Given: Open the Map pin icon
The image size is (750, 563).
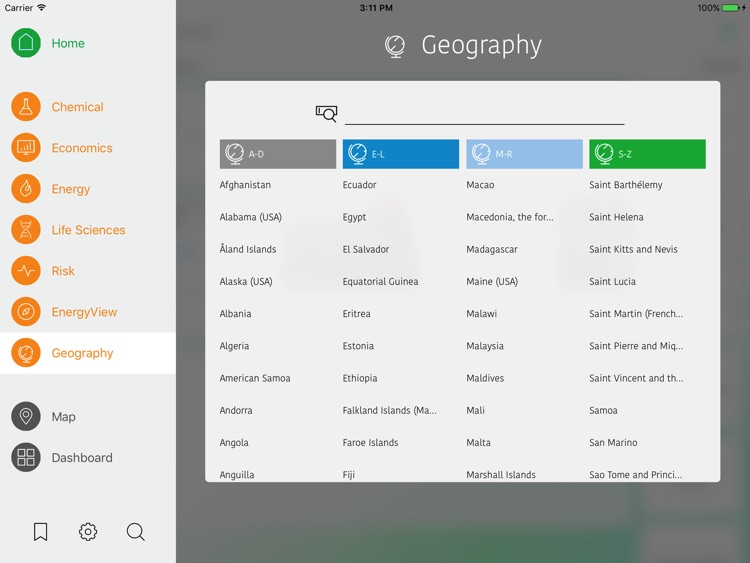Looking at the screenshot, I should tap(26, 416).
